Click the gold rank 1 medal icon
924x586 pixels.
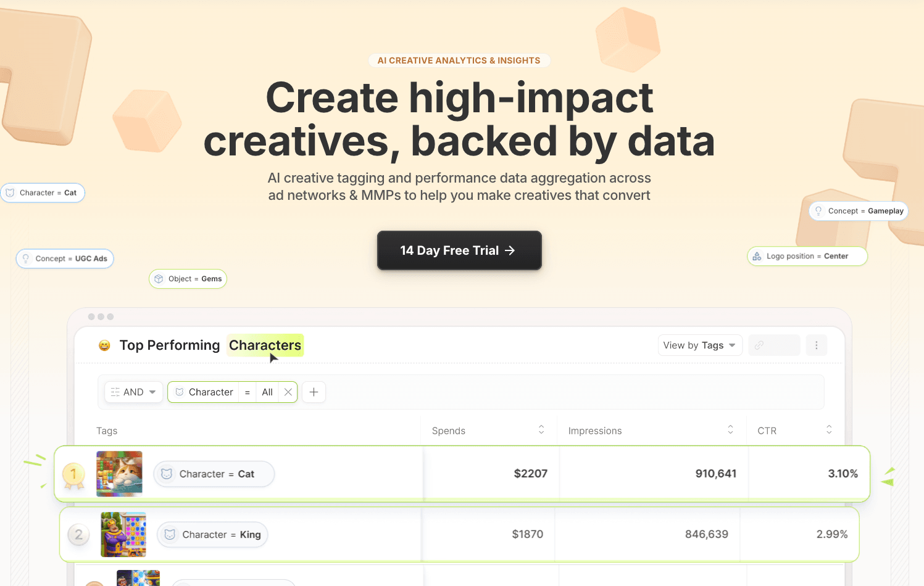pos(73,475)
